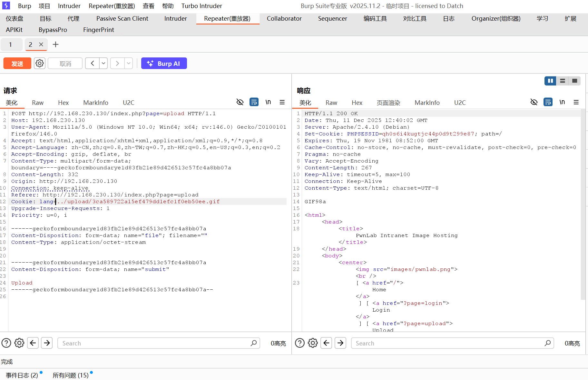Open request MarkInfo view
The height and width of the screenshot is (380, 588).
click(x=96, y=103)
